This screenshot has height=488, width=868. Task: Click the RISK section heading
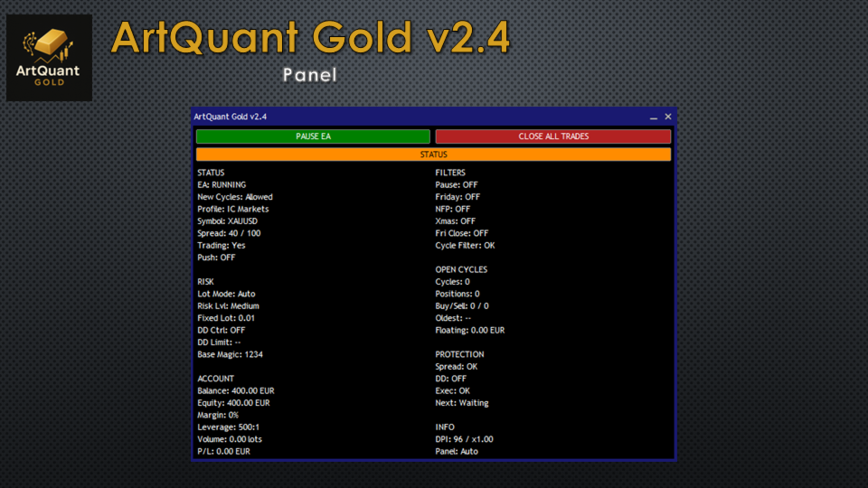tap(205, 282)
